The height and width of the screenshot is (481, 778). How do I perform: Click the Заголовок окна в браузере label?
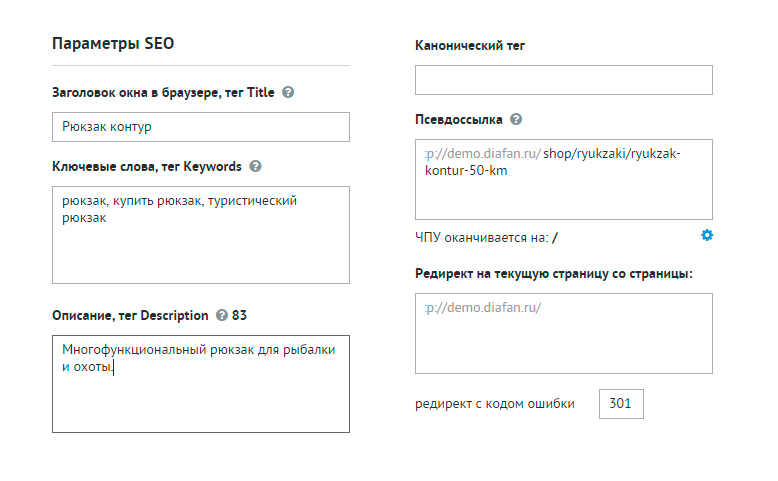point(163,92)
